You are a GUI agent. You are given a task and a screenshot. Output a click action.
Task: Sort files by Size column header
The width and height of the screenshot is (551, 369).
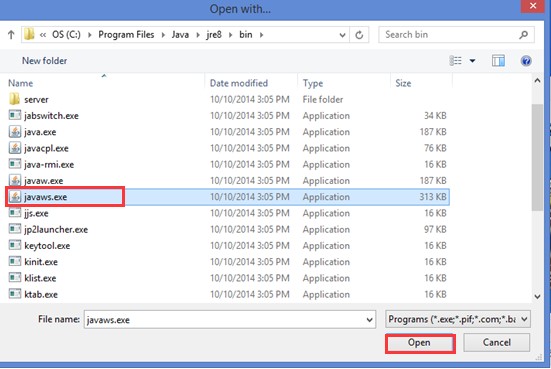coord(403,83)
